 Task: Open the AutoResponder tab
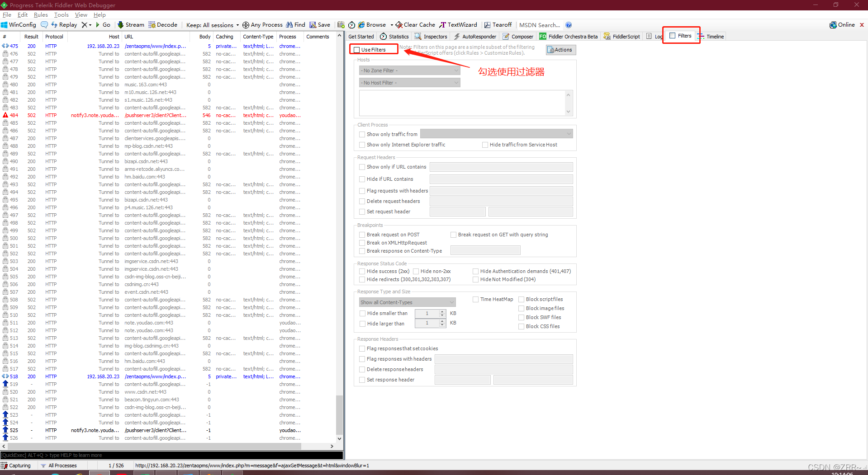point(474,37)
